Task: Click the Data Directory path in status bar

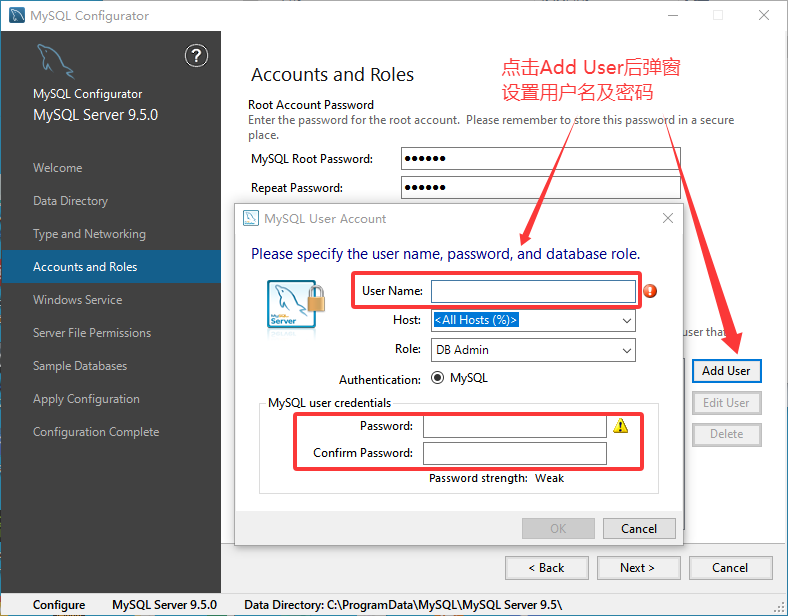Action: [403, 605]
